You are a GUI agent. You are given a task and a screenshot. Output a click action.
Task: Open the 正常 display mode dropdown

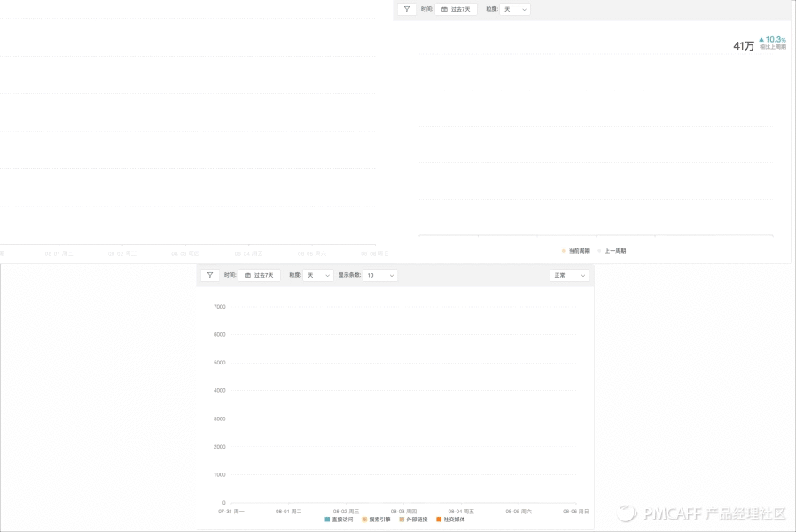[x=569, y=275]
